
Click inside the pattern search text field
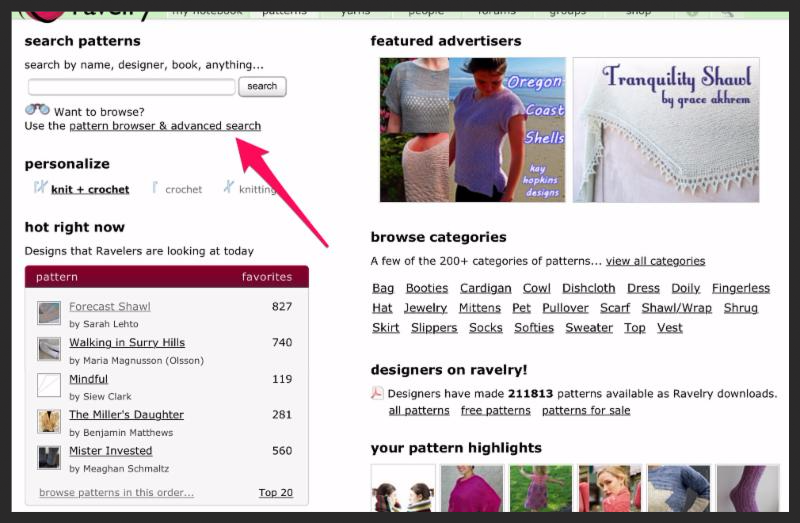coord(131,87)
